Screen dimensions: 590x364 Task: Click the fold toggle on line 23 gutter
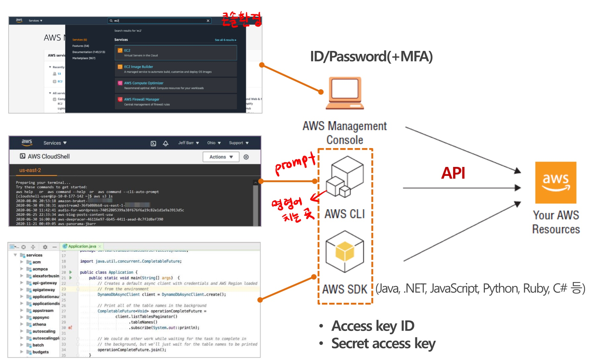click(78, 289)
